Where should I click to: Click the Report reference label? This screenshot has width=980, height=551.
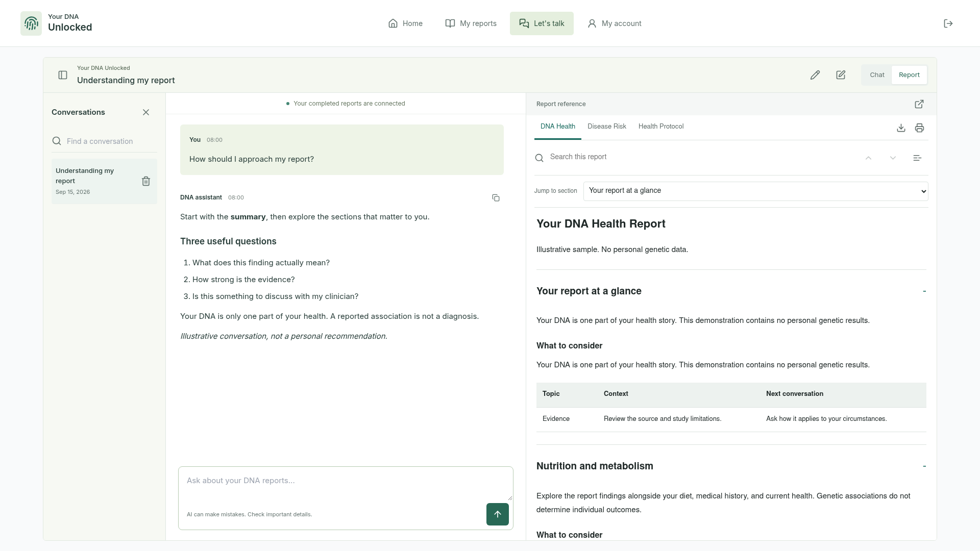[x=561, y=104]
